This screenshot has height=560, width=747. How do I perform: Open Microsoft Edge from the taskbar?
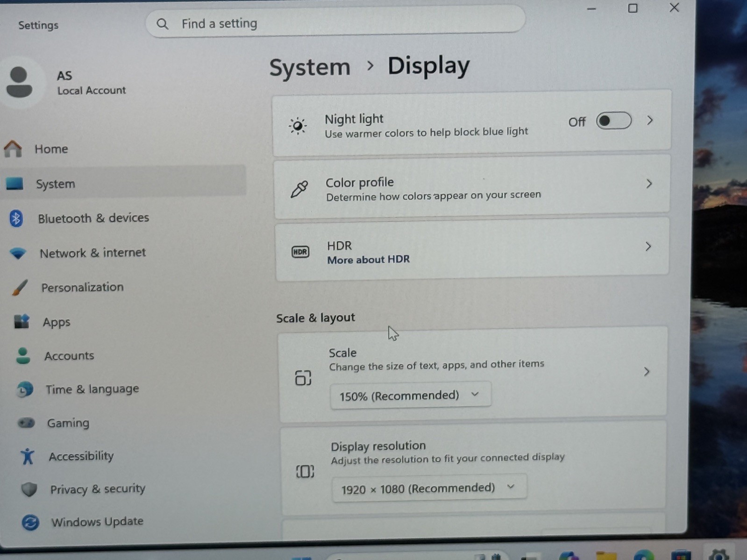tap(644, 556)
